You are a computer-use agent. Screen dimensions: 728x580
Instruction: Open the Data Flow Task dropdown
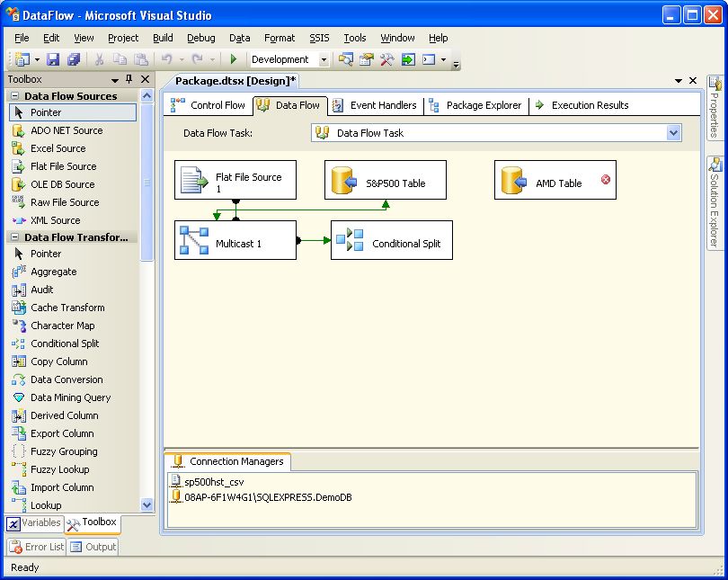point(674,133)
